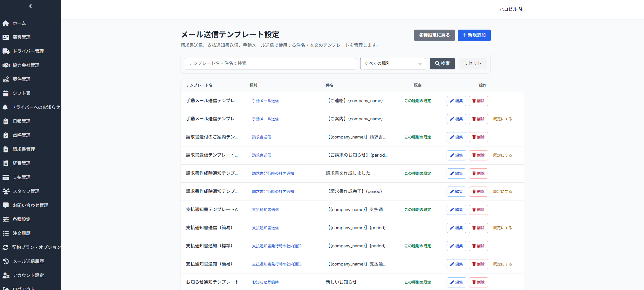Click subject 新しいお知らせ cell
The image size is (644, 290).
click(x=341, y=282)
